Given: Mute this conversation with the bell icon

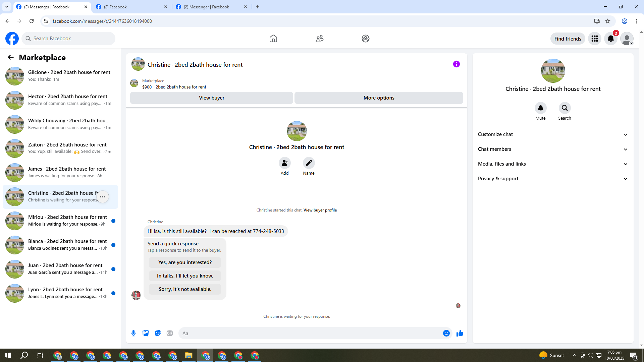Looking at the screenshot, I should tap(540, 108).
